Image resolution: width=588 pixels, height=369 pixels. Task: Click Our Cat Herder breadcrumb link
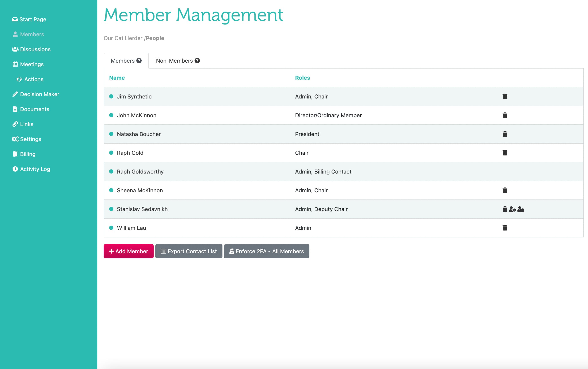point(123,38)
